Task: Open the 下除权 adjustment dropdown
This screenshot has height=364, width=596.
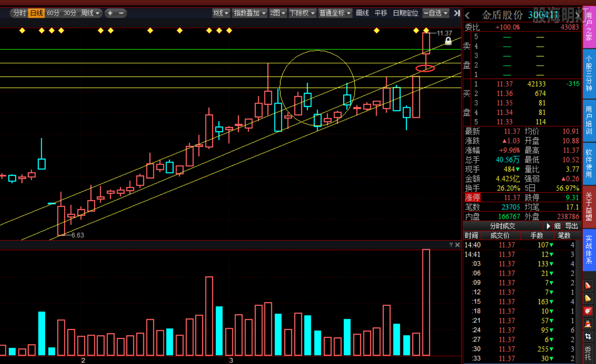Action: coord(302,13)
